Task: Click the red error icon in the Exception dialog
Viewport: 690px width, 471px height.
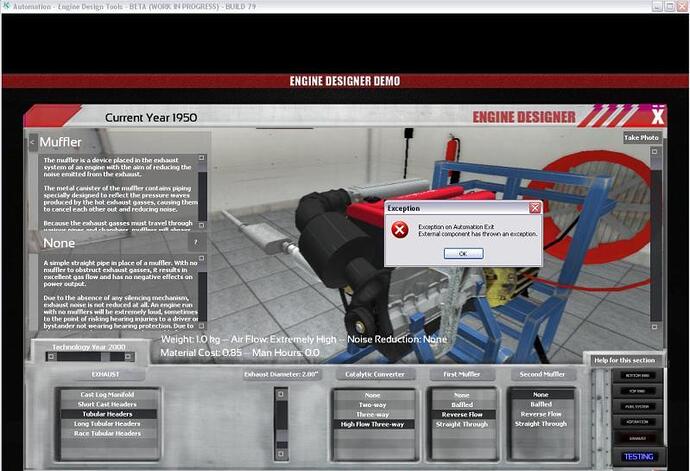Action: click(x=400, y=230)
